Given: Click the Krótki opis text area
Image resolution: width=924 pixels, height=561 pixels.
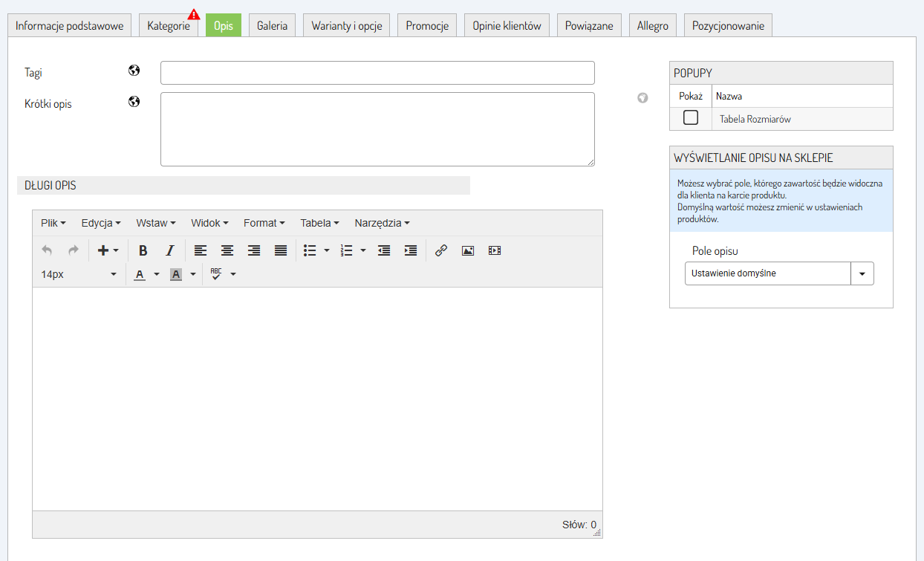Looking at the screenshot, I should point(377,129).
